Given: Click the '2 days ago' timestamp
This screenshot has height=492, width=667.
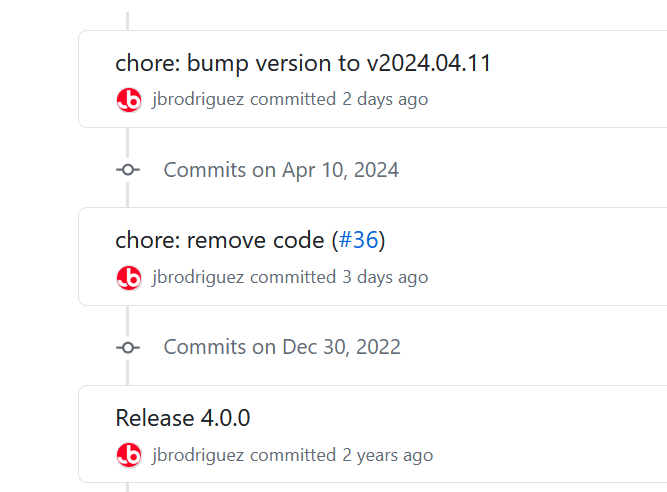Looking at the screenshot, I should (x=385, y=100).
